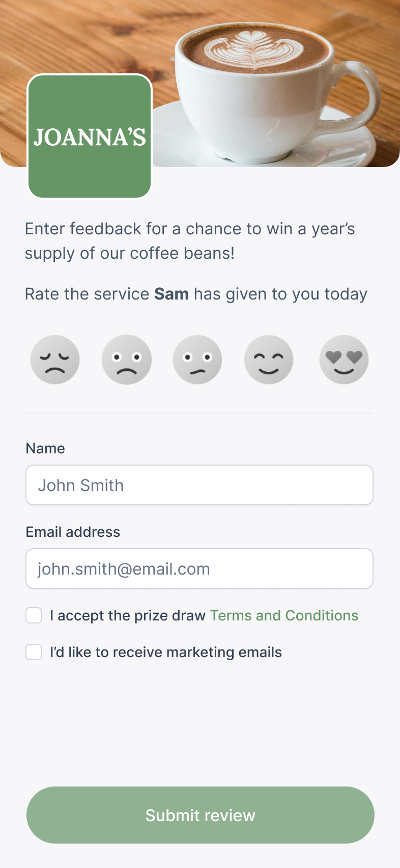Choose the frowning face rating

[x=127, y=360]
